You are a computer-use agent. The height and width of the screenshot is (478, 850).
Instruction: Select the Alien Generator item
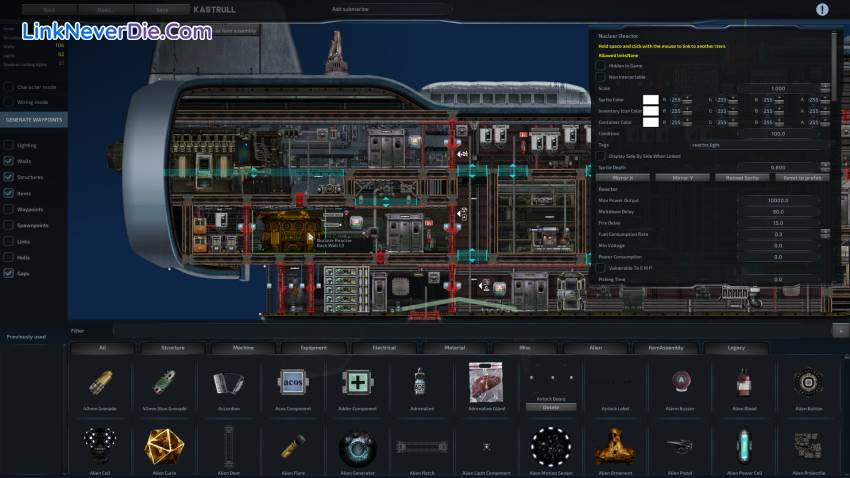click(357, 450)
